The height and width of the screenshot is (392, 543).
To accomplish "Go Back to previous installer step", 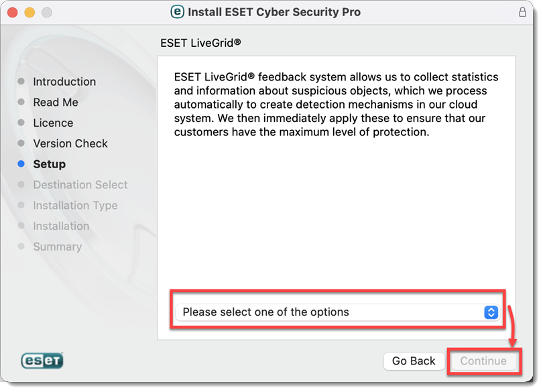I will click(x=414, y=361).
